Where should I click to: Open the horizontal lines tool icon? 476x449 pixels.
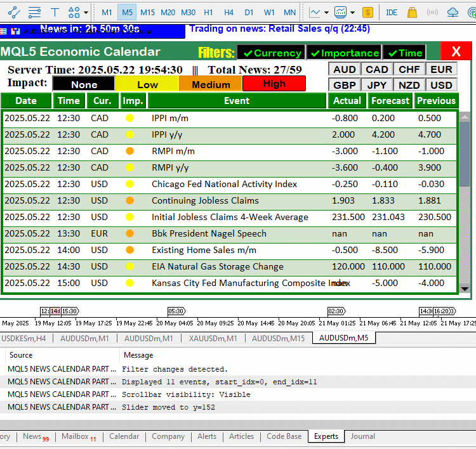tap(34, 13)
